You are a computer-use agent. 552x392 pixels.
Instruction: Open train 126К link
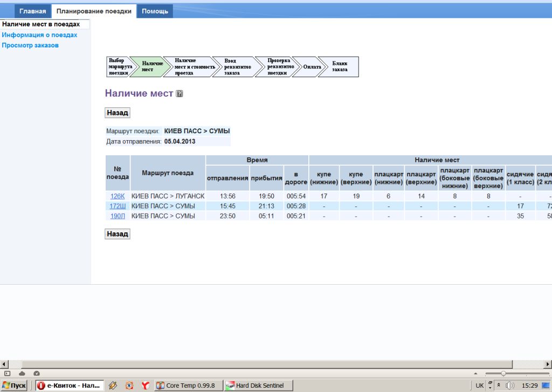click(117, 196)
